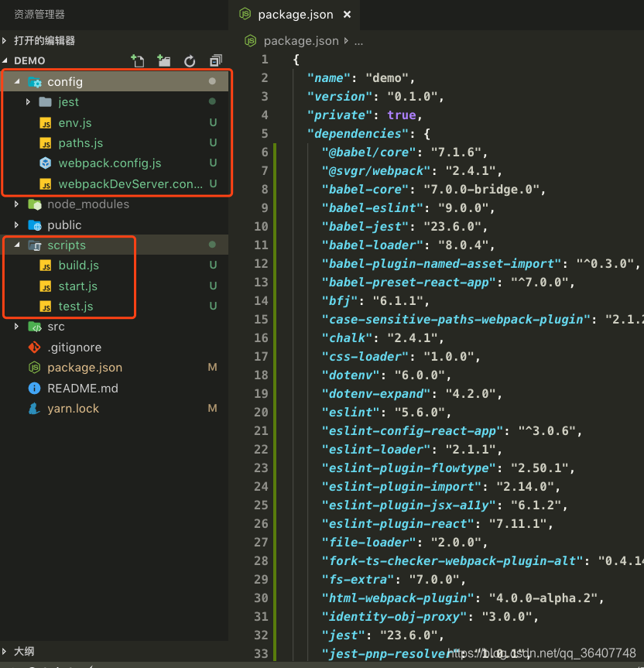Image resolution: width=644 pixels, height=668 pixels.
Task: Click the JS icon beside webpackDevServer.config
Action: pyautogui.click(x=46, y=184)
